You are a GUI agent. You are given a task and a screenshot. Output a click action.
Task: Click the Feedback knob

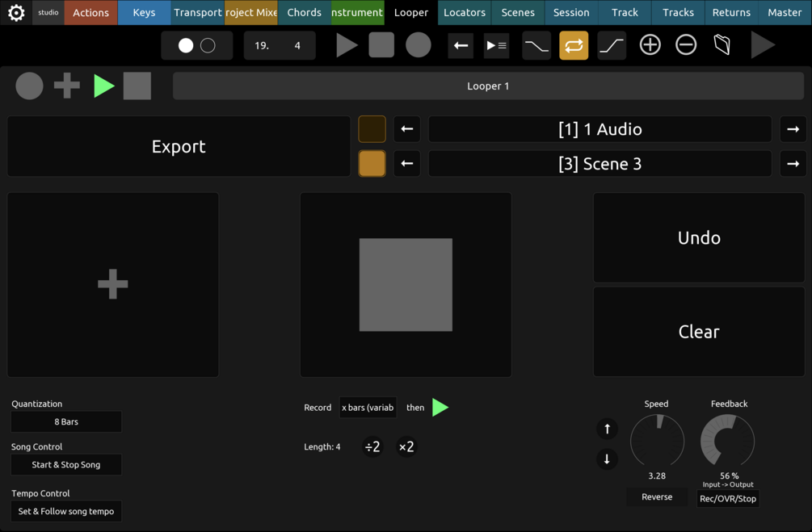click(728, 441)
